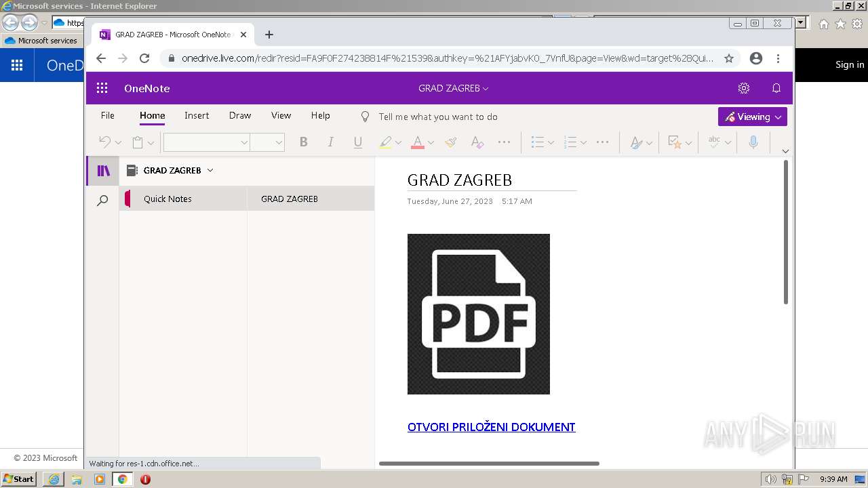868x488 pixels.
Task: Click the Dictate microphone icon
Action: pos(753,142)
